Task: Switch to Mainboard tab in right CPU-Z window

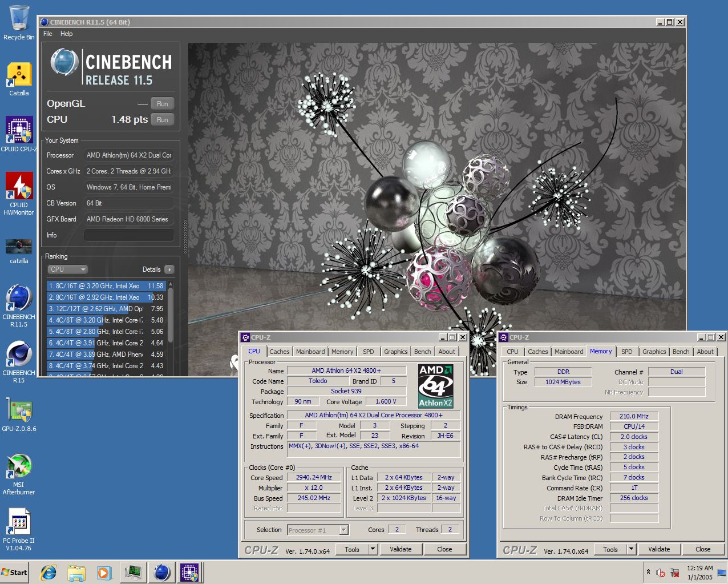Action: point(569,352)
